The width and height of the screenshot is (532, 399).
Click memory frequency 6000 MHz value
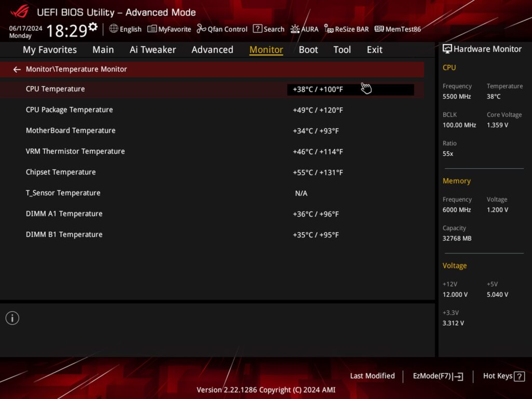point(457,210)
